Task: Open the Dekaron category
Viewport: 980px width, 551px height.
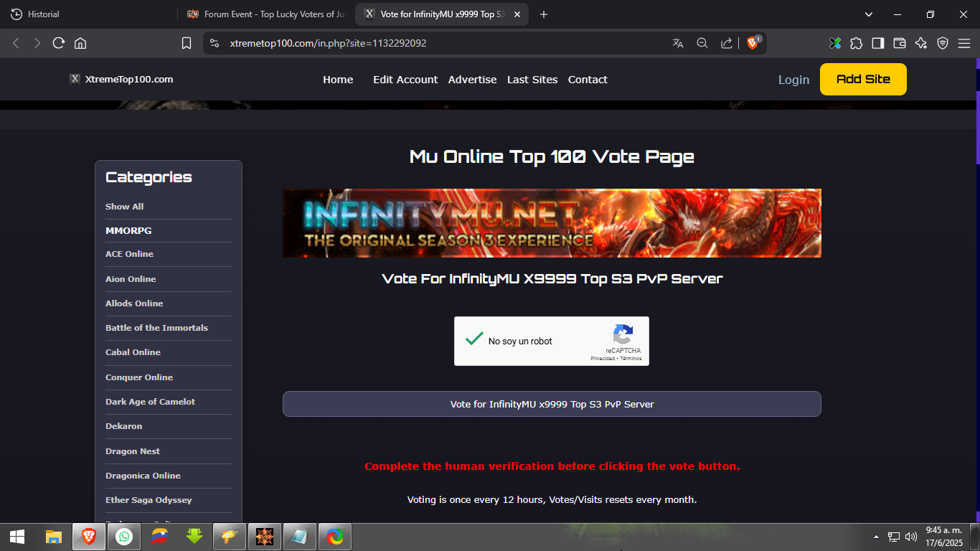Action: (123, 426)
